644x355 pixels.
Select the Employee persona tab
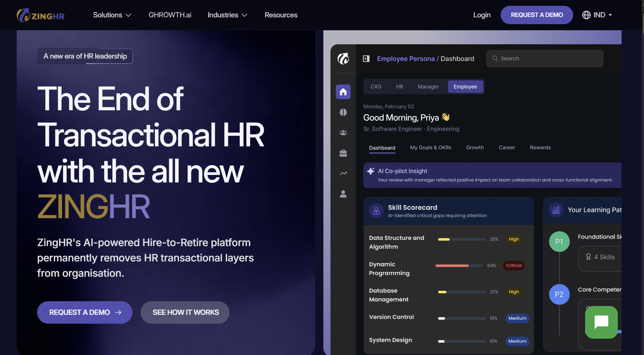point(465,87)
